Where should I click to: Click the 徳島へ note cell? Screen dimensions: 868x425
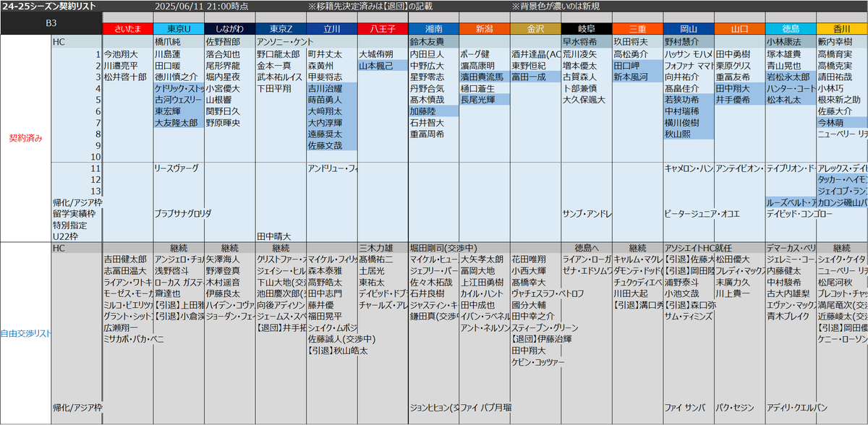[586, 248]
